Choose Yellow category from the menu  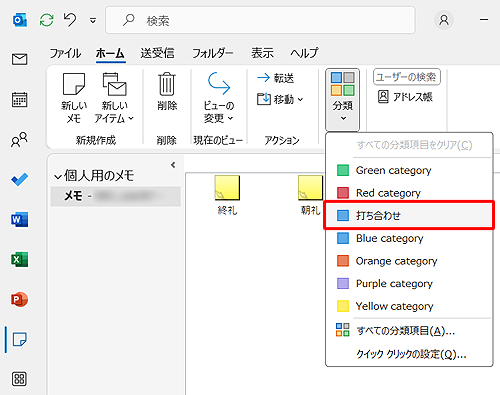409,306
